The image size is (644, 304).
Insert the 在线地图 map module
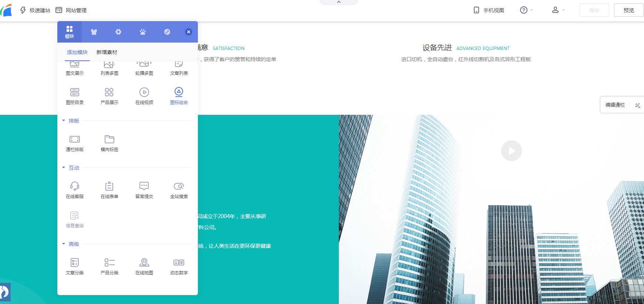point(144,266)
